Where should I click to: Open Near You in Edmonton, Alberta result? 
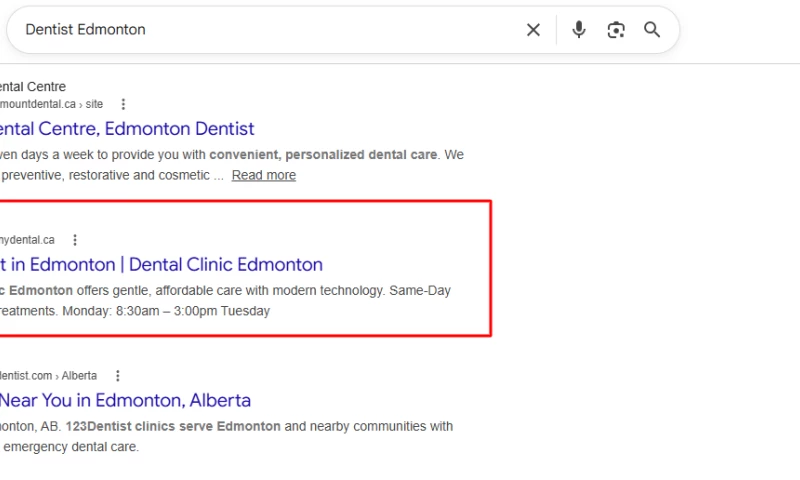[126, 400]
